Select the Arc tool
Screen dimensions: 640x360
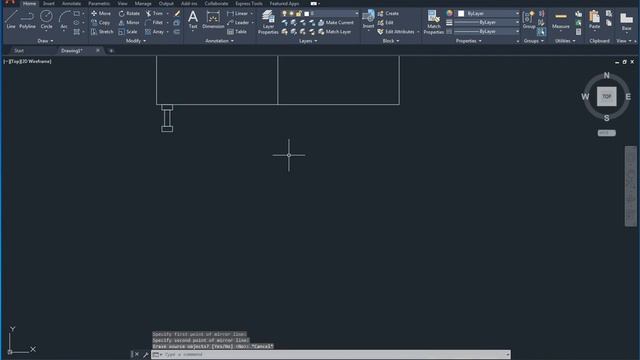64,20
